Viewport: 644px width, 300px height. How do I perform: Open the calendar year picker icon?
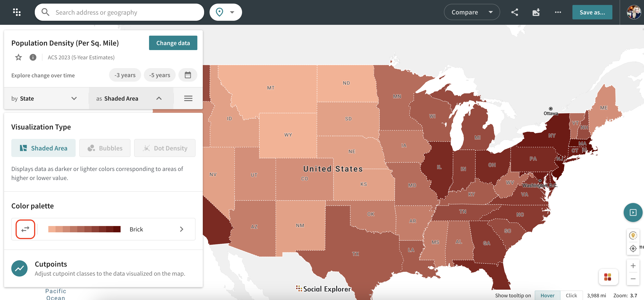(188, 75)
